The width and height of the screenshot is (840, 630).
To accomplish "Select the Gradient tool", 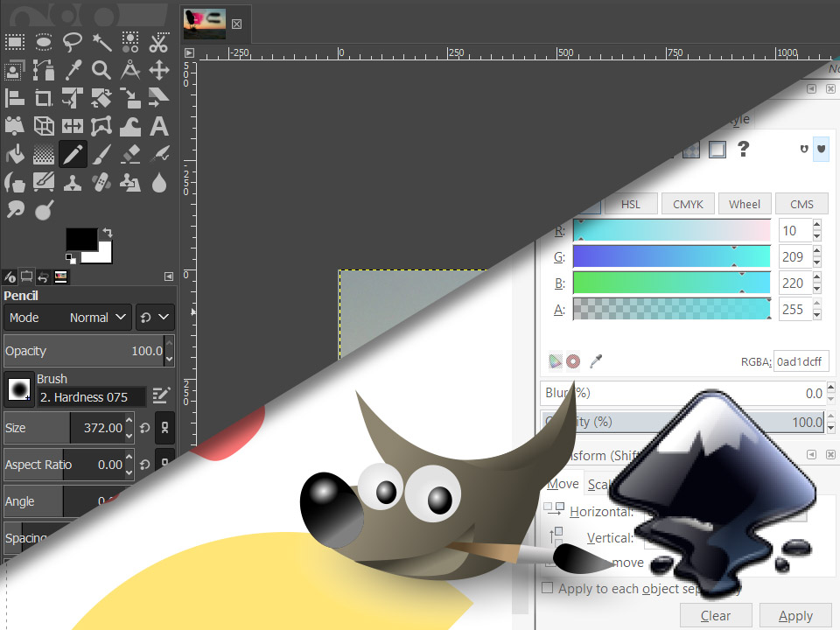I will 44,155.
